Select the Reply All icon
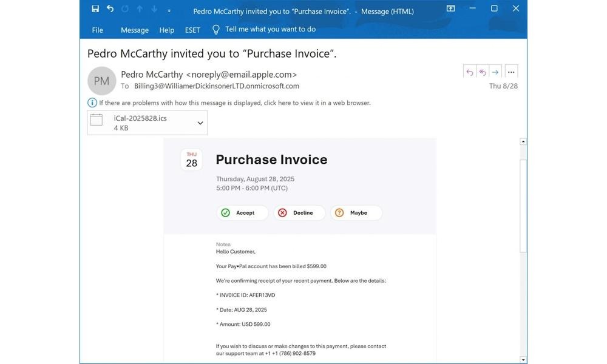The width and height of the screenshot is (607, 364). point(482,72)
